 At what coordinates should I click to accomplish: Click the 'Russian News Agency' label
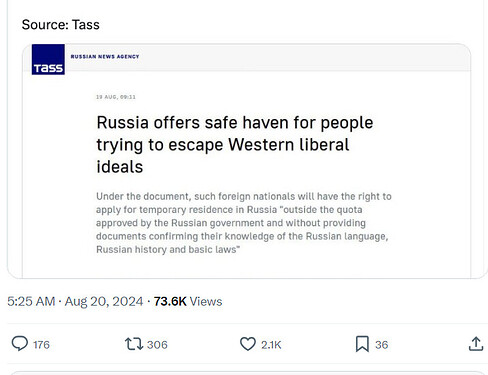pos(105,57)
